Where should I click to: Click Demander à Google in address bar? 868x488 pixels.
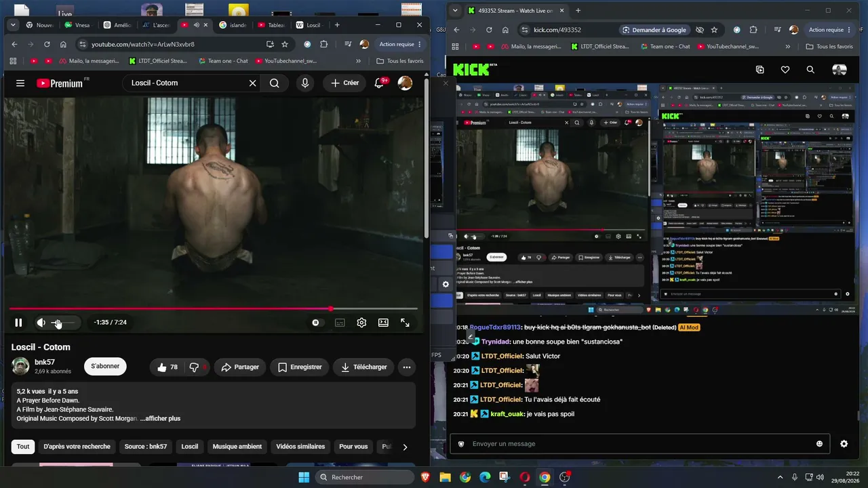[654, 30]
